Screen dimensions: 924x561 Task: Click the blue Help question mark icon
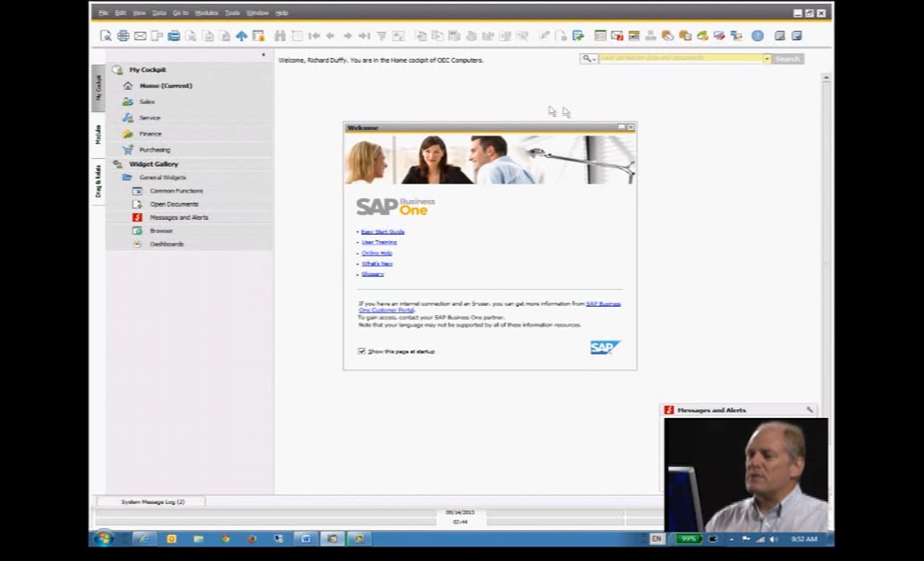[757, 35]
